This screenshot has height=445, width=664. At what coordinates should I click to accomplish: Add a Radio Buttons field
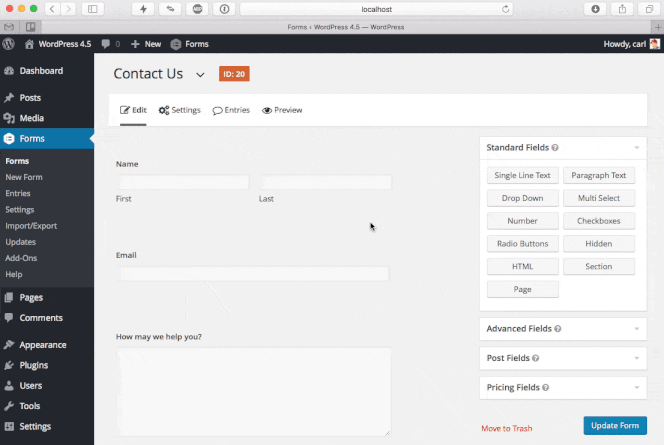pyautogui.click(x=523, y=244)
